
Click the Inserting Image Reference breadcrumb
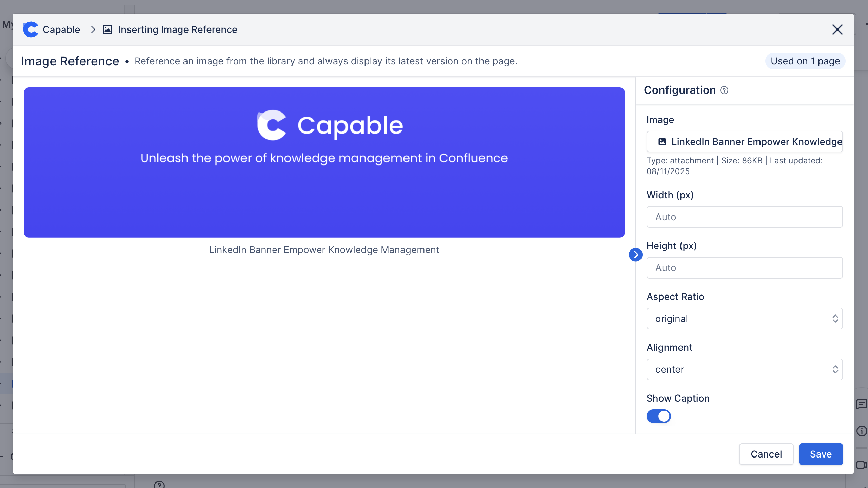click(x=178, y=29)
